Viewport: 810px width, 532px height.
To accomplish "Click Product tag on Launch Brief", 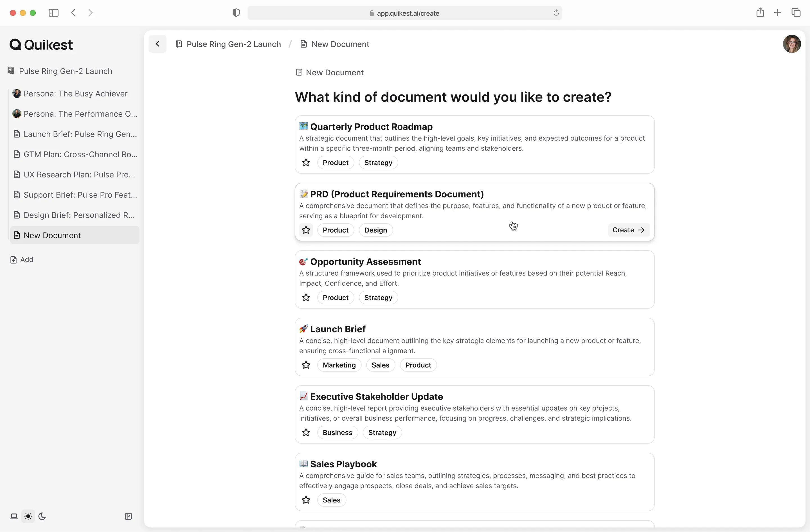I will click(x=418, y=365).
